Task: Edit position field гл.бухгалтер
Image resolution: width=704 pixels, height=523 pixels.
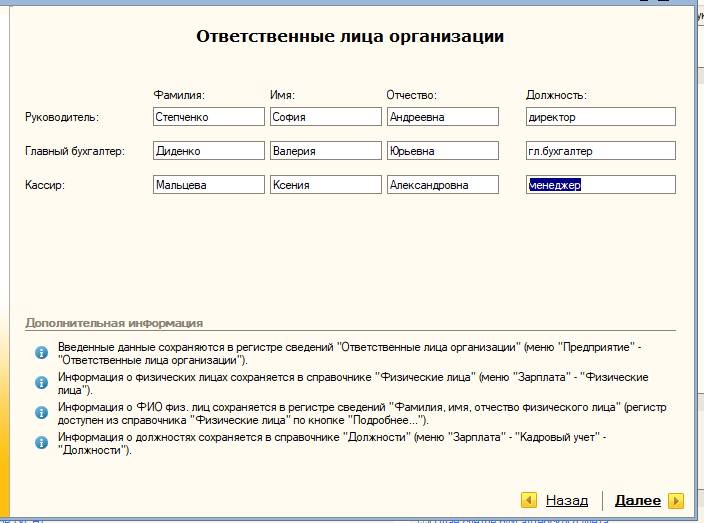Action: point(601,151)
